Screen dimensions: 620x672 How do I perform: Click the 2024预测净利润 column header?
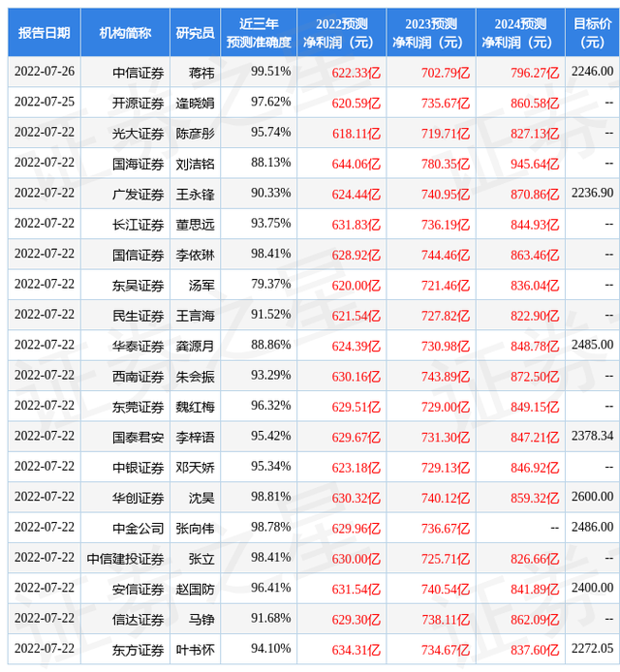point(520,33)
